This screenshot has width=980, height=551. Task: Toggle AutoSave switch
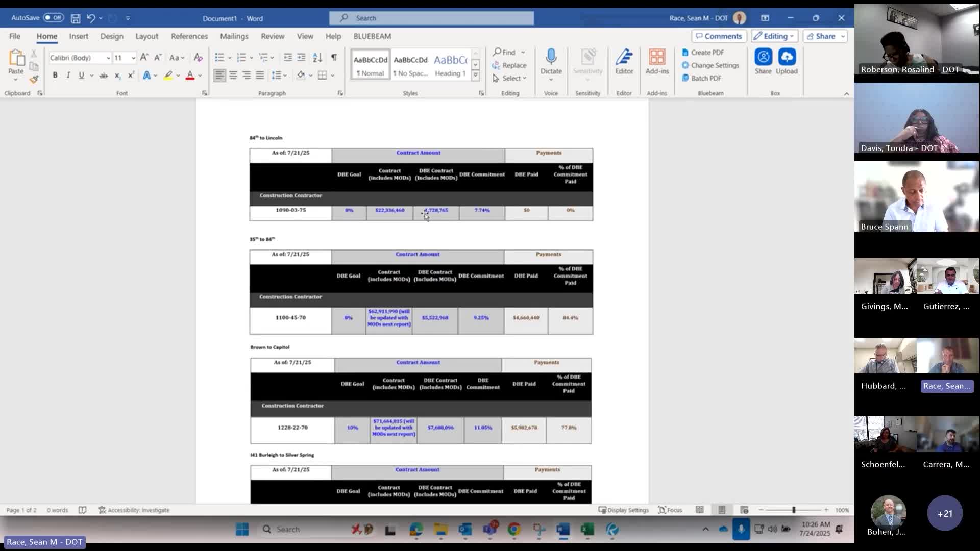click(x=53, y=18)
